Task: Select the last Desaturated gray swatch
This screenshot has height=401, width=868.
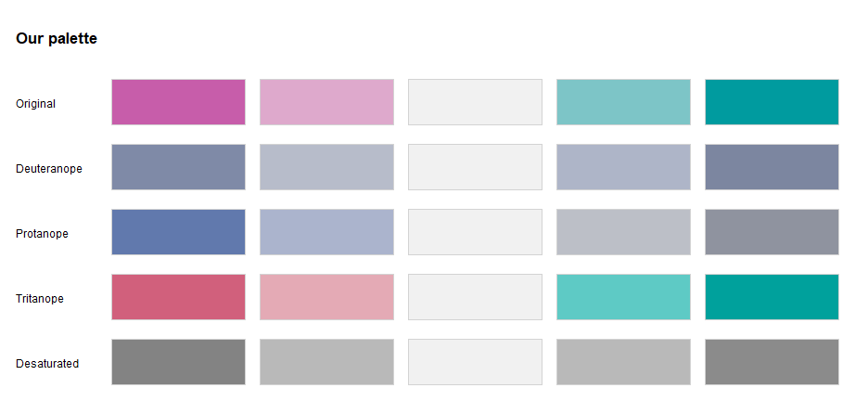Action: point(772,362)
